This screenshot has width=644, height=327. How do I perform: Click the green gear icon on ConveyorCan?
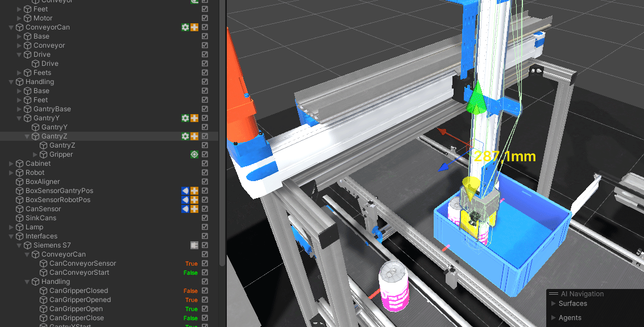pos(185,27)
